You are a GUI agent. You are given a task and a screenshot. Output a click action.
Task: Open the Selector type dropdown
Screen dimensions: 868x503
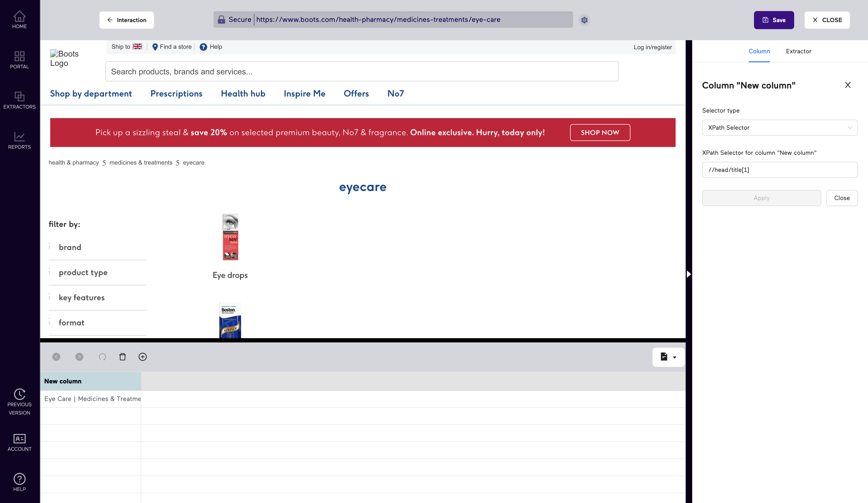tap(780, 127)
